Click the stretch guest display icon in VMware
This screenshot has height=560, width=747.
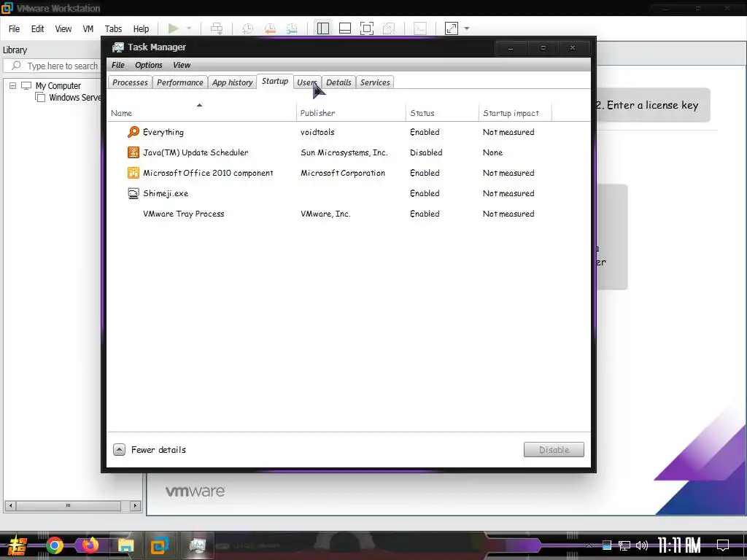point(452,28)
